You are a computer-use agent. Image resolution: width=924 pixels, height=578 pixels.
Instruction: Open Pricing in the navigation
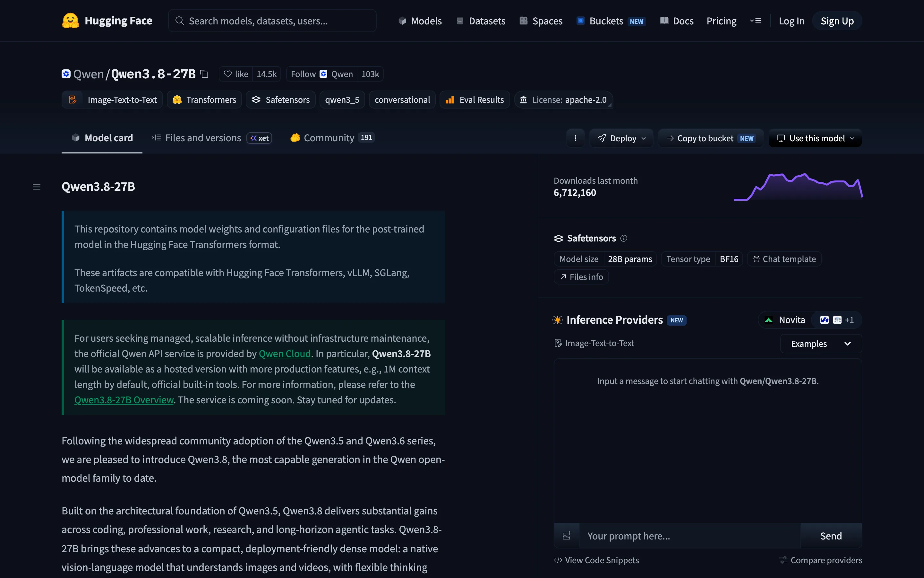click(721, 21)
